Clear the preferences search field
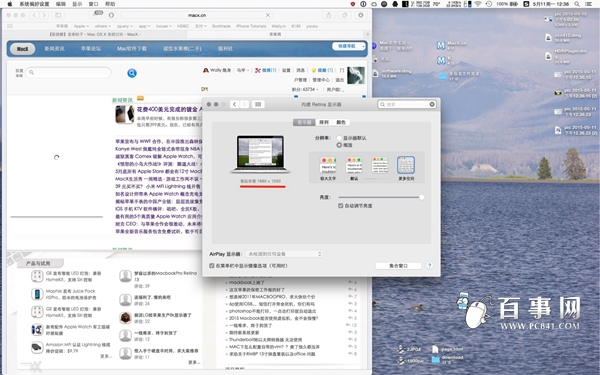This screenshot has width=600, height=375. 432,104
